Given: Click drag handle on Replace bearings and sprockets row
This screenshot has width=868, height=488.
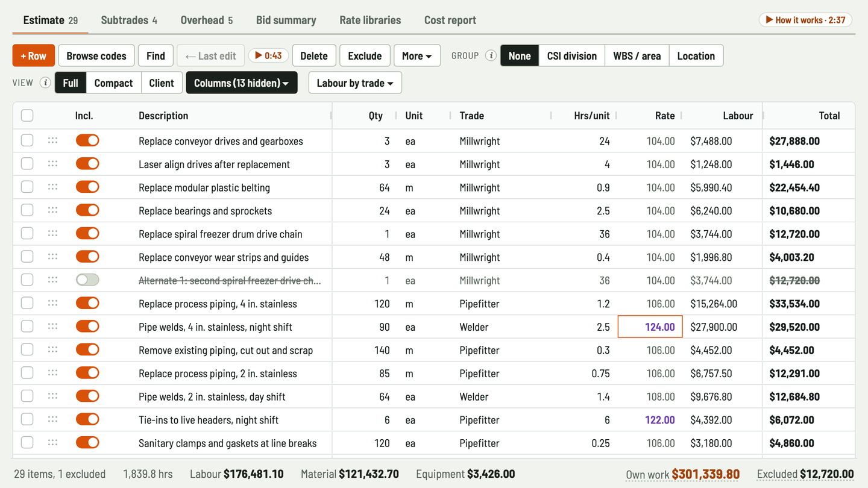Looking at the screenshot, I should point(52,210).
